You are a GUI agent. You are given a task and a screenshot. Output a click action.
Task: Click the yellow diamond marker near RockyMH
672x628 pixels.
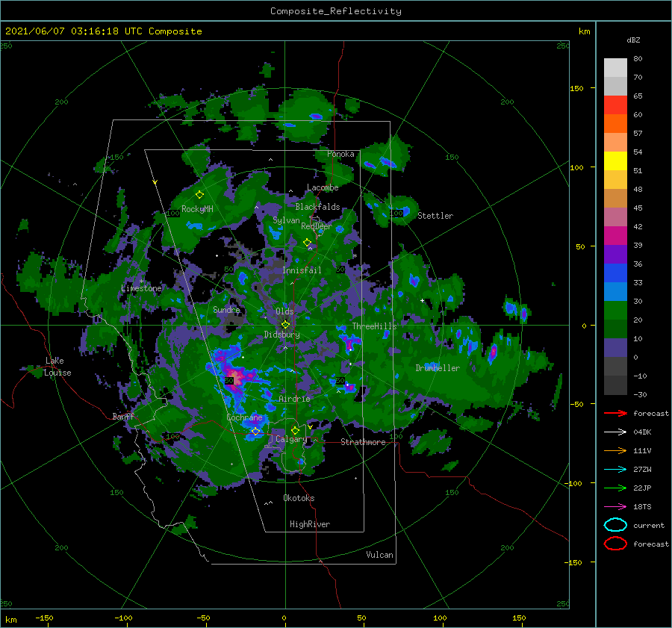point(199,195)
